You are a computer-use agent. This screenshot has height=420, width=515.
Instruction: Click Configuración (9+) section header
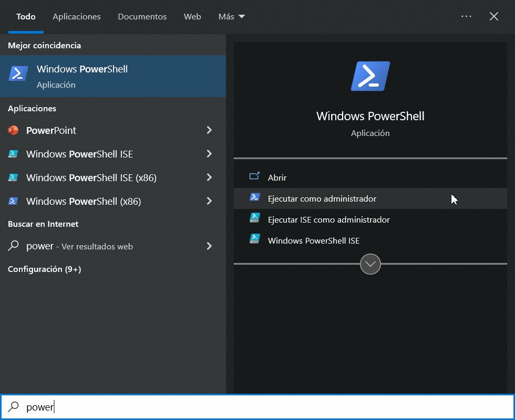pyautogui.click(x=44, y=269)
